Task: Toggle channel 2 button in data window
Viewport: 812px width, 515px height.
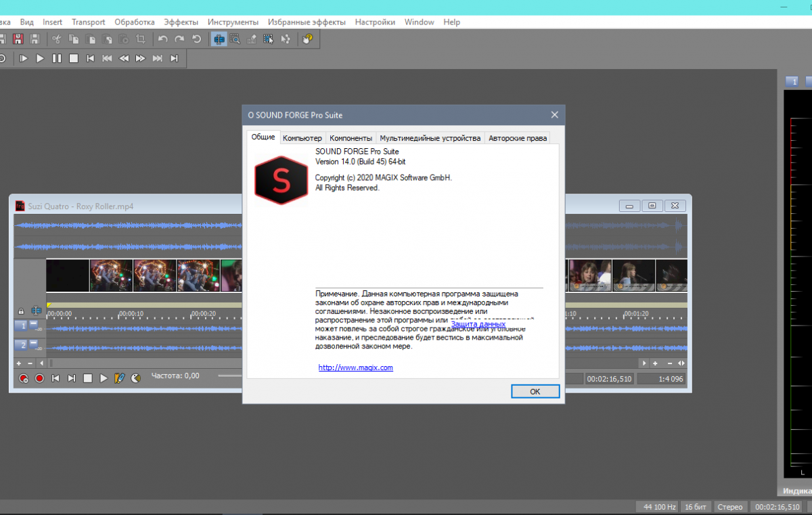Action: click(x=22, y=345)
